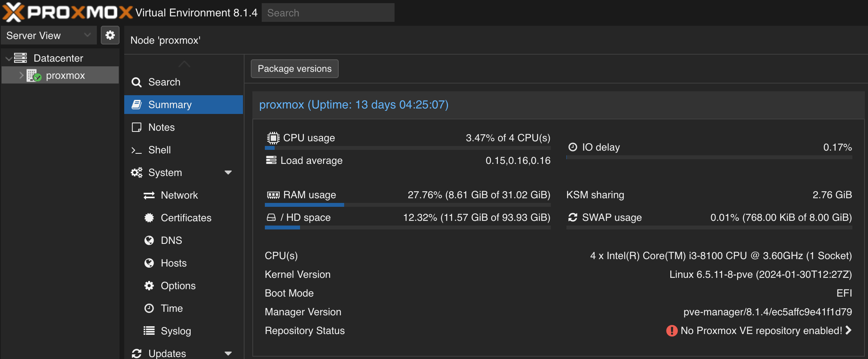Click the Syslog list icon
The height and width of the screenshot is (359, 868).
[x=149, y=331]
